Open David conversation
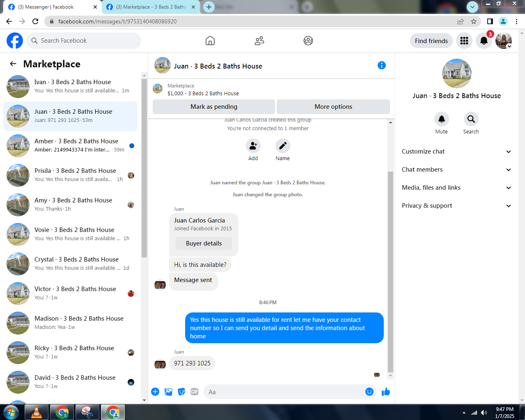The width and height of the screenshot is (525, 420). tap(70, 382)
